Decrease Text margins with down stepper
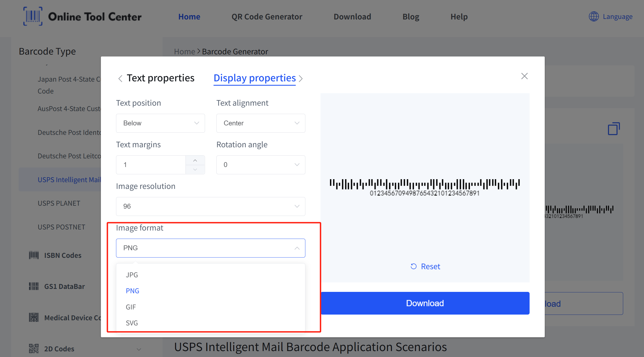 click(x=195, y=169)
